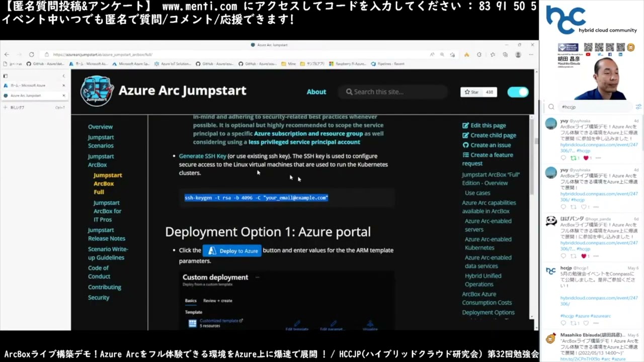This screenshot has width=644, height=362.
Task: Open Overview in the left navigation
Action: [100, 127]
